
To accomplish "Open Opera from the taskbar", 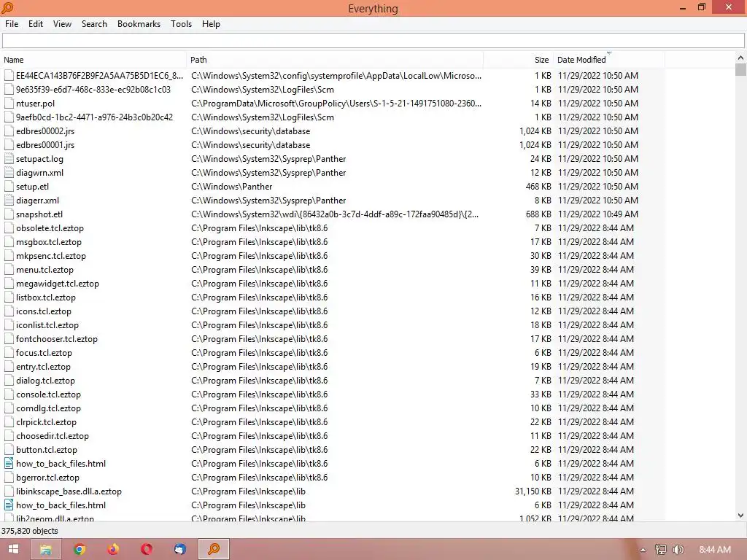I will click(x=147, y=549).
